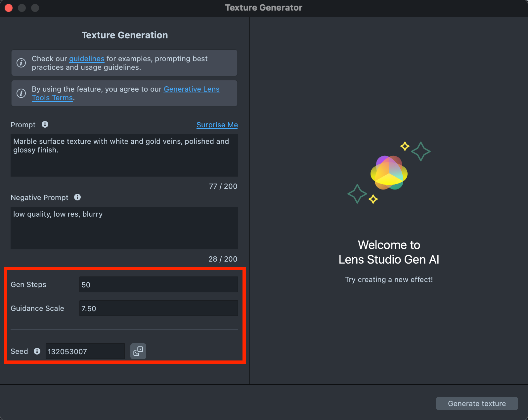Click the Texture Generation panel heading

125,35
